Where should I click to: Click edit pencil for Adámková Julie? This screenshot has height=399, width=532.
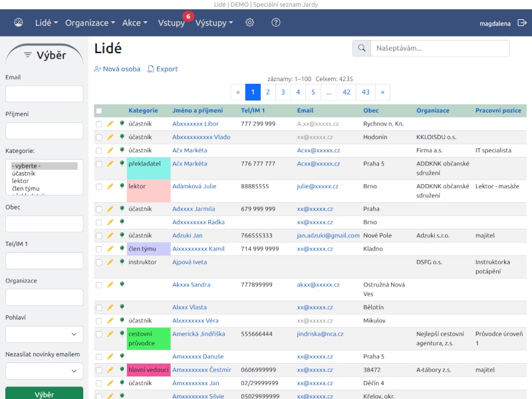pyautogui.click(x=110, y=186)
